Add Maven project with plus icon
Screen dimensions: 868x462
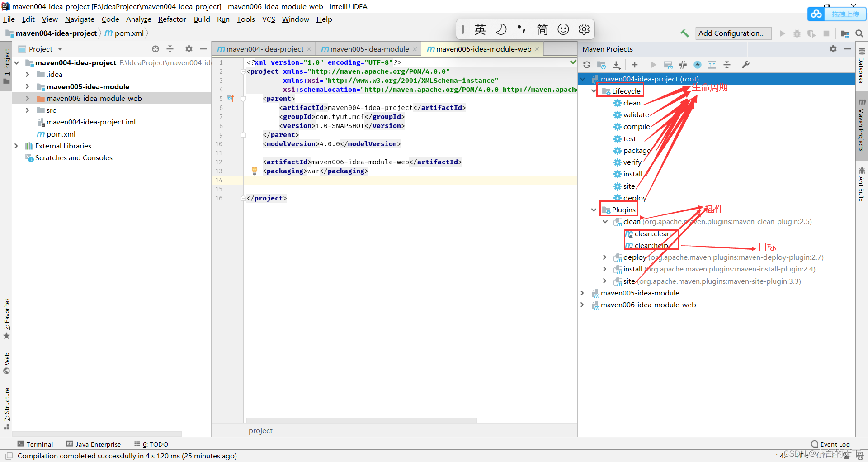pos(635,65)
